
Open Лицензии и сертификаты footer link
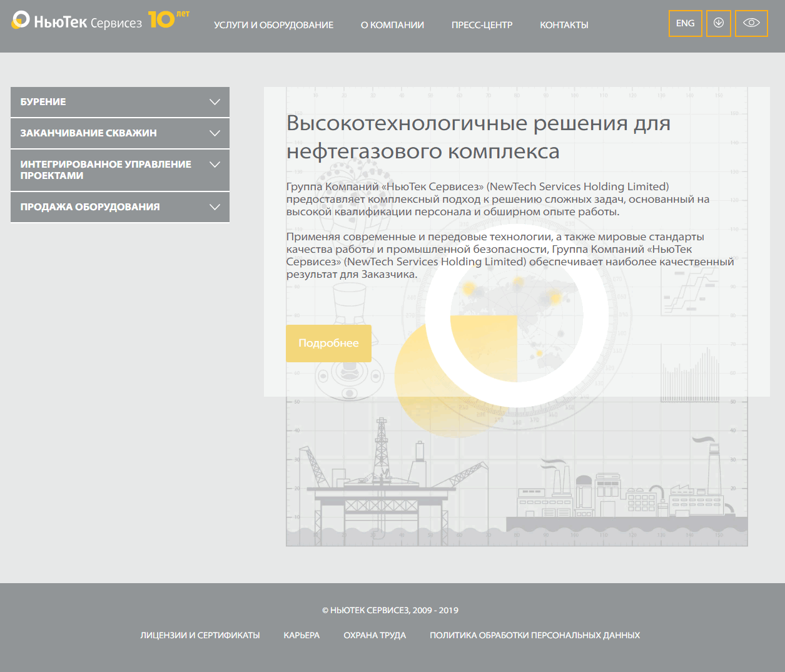pos(200,635)
